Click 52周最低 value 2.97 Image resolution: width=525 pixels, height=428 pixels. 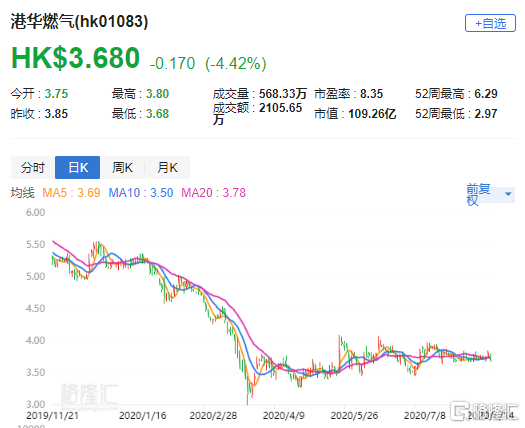click(x=456, y=114)
